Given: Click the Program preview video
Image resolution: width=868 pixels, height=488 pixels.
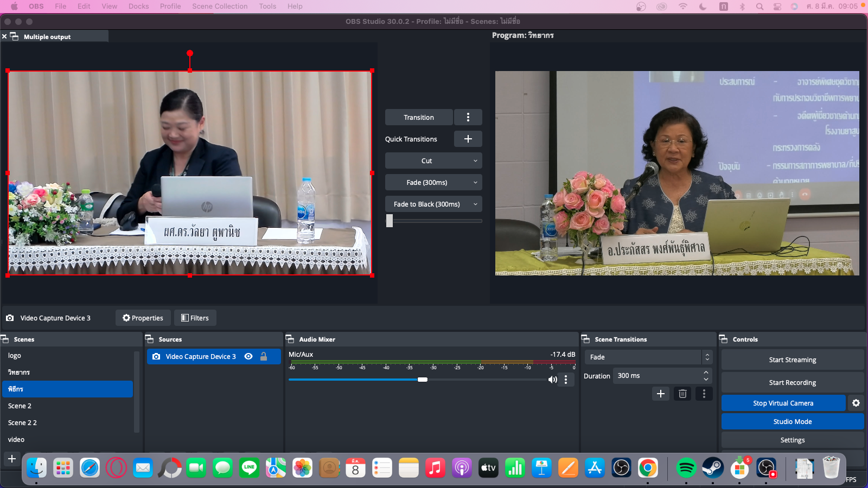Looking at the screenshot, I should (677, 173).
